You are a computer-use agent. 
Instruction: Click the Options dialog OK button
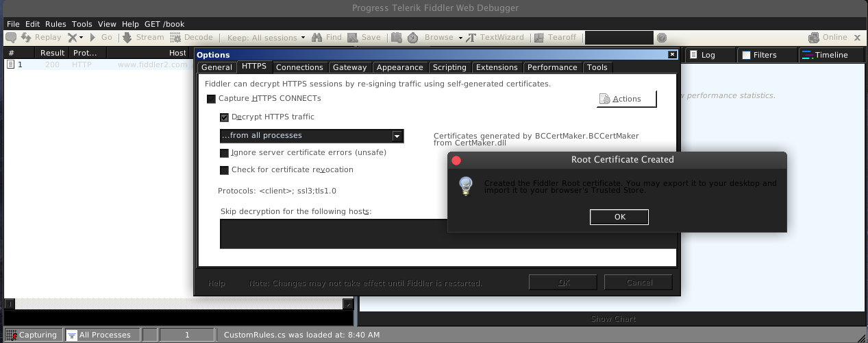pos(563,283)
